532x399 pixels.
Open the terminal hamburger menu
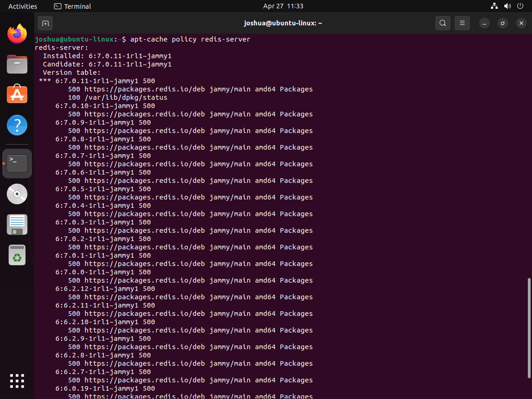[x=462, y=23]
